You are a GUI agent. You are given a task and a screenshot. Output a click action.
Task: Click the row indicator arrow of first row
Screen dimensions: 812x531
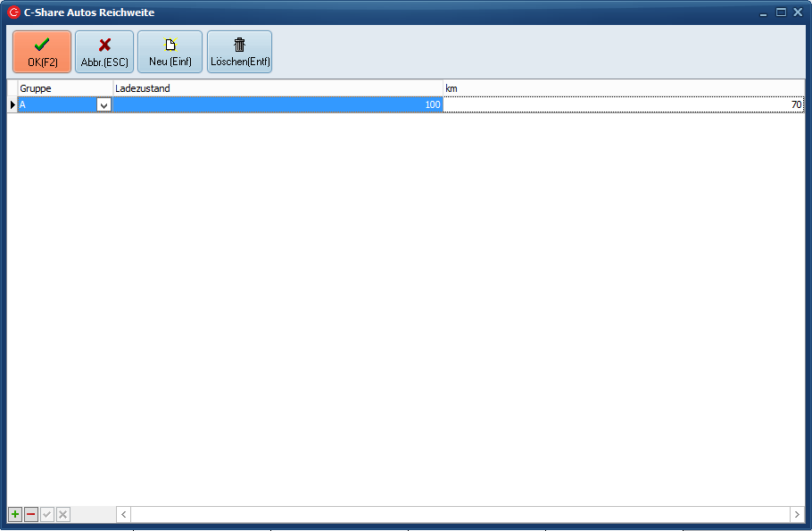pyautogui.click(x=12, y=105)
